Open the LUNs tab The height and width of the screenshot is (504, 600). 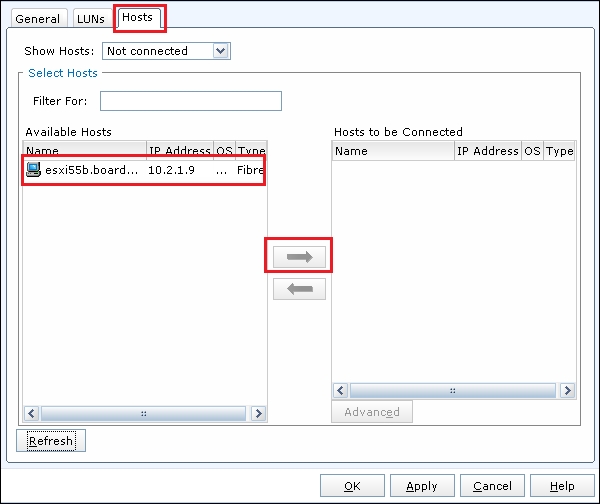[91, 18]
